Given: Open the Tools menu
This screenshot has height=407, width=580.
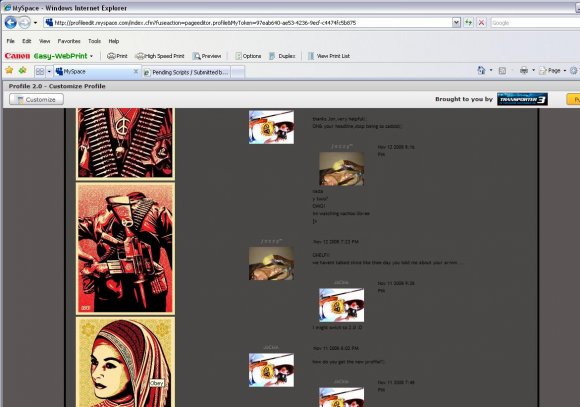Looking at the screenshot, I should [x=94, y=41].
